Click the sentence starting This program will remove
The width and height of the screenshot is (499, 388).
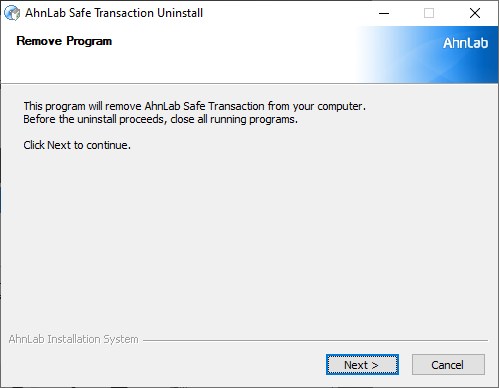[194, 106]
